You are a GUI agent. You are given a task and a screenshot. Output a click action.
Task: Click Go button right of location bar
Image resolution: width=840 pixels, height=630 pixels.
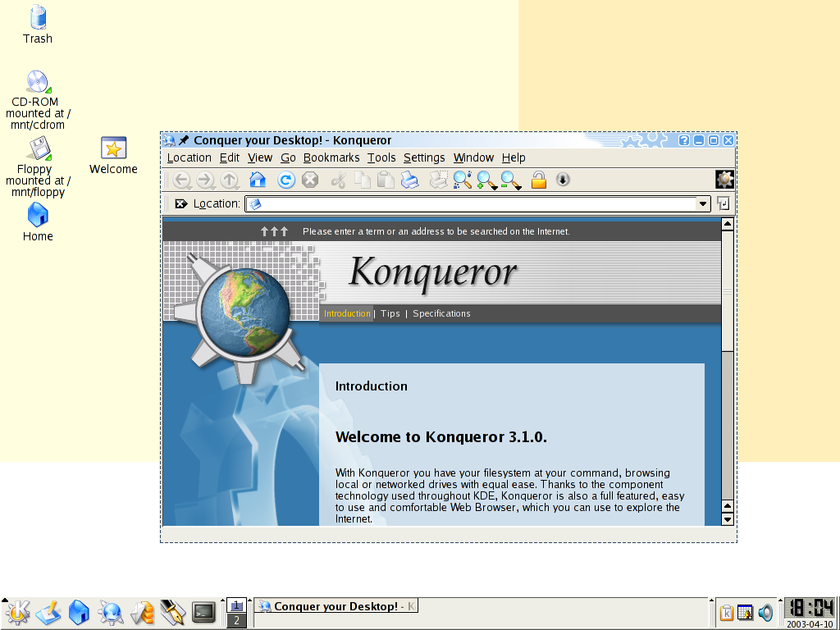coord(724,203)
